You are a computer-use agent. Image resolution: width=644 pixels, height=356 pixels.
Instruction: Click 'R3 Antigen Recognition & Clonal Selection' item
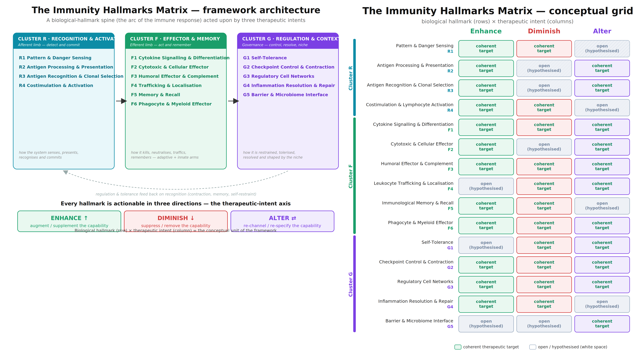[x=71, y=76]
